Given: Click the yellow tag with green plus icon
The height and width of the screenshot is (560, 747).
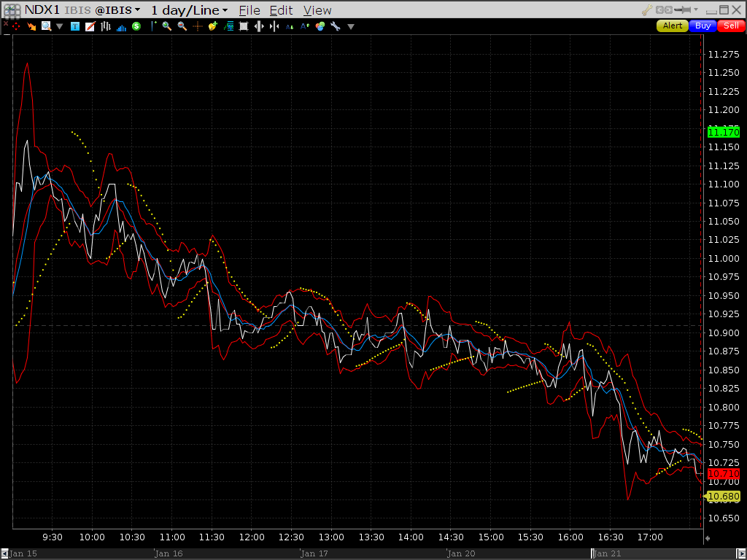Looking at the screenshot, I should (213, 26).
